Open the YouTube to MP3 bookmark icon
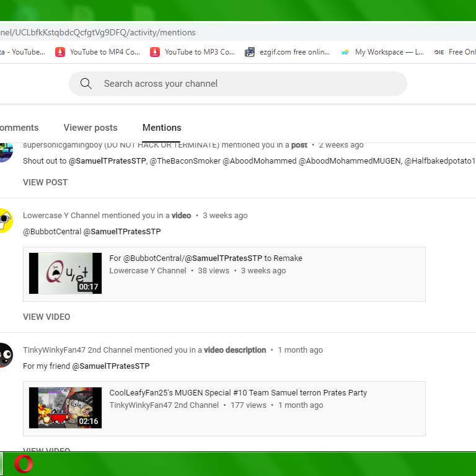Viewport: 476px width, 476px height. click(x=155, y=52)
